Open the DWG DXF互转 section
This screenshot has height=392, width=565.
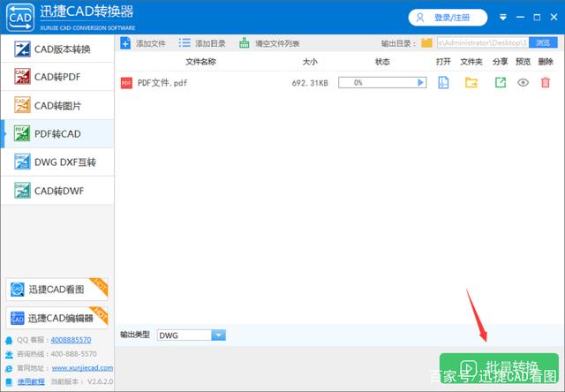click(x=57, y=162)
